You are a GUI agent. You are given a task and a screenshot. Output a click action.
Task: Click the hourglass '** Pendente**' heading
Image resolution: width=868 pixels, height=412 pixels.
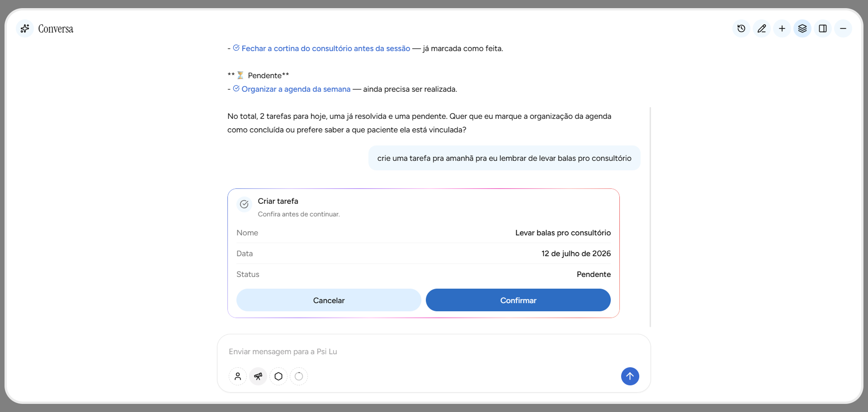[258, 75]
